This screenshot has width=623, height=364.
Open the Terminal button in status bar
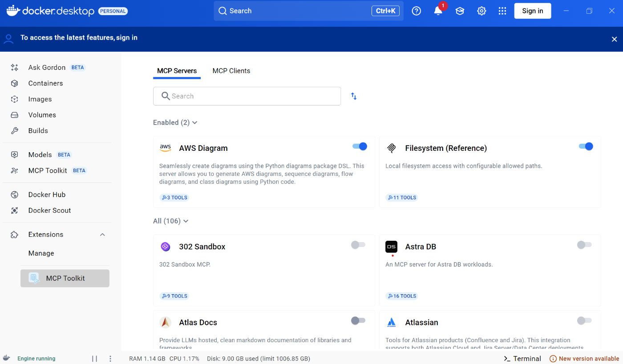click(522, 359)
